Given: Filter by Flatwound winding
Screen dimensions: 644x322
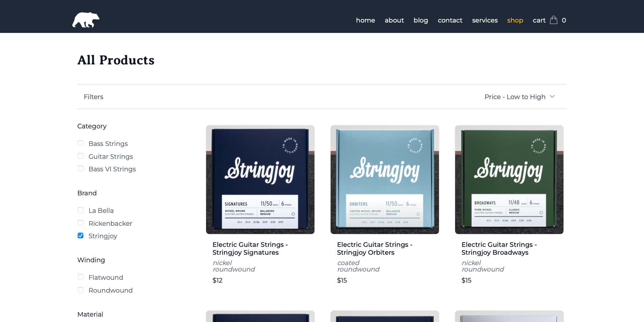Looking at the screenshot, I should point(80,277).
